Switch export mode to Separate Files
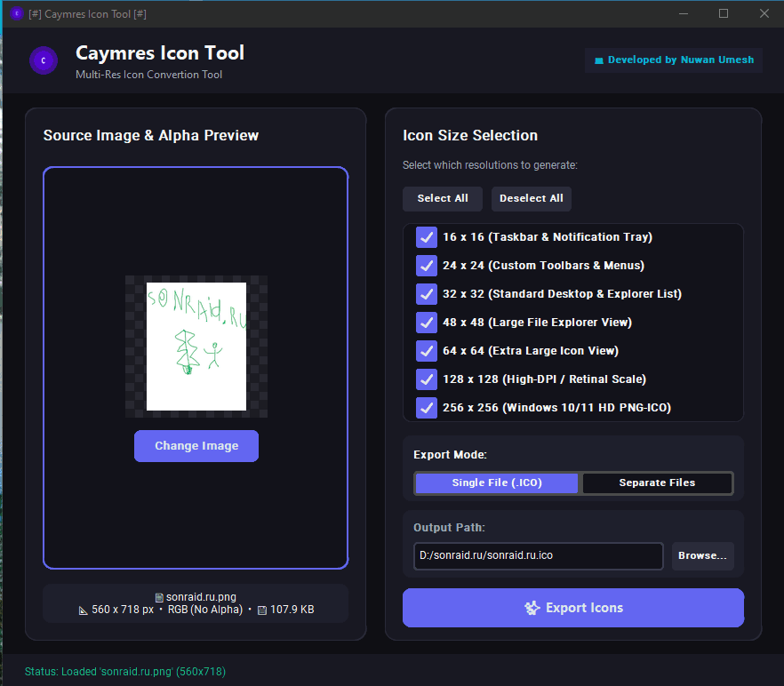Image resolution: width=784 pixels, height=686 pixels. pyautogui.click(x=657, y=483)
